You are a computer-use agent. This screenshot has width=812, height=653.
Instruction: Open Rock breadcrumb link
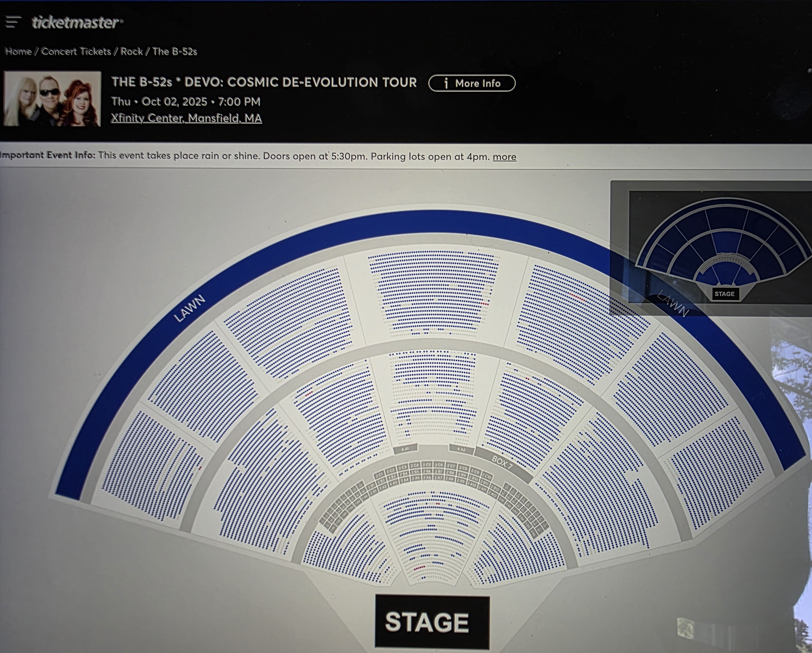tap(131, 52)
